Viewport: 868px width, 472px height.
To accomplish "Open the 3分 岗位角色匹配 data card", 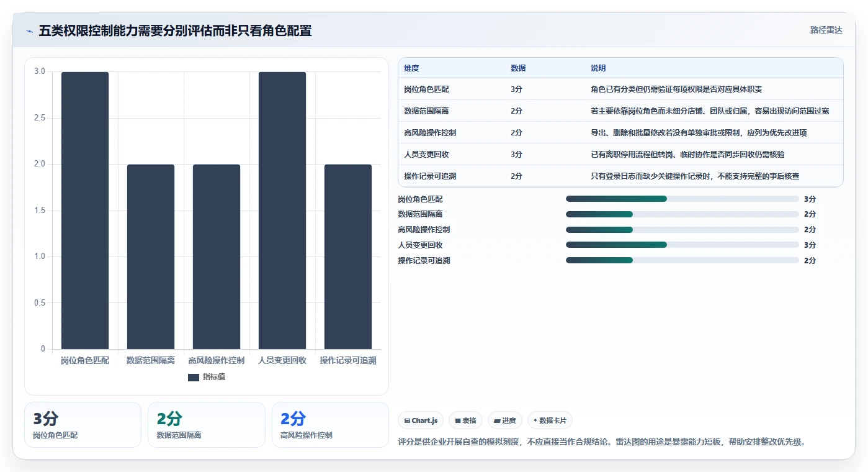I will pyautogui.click(x=83, y=425).
